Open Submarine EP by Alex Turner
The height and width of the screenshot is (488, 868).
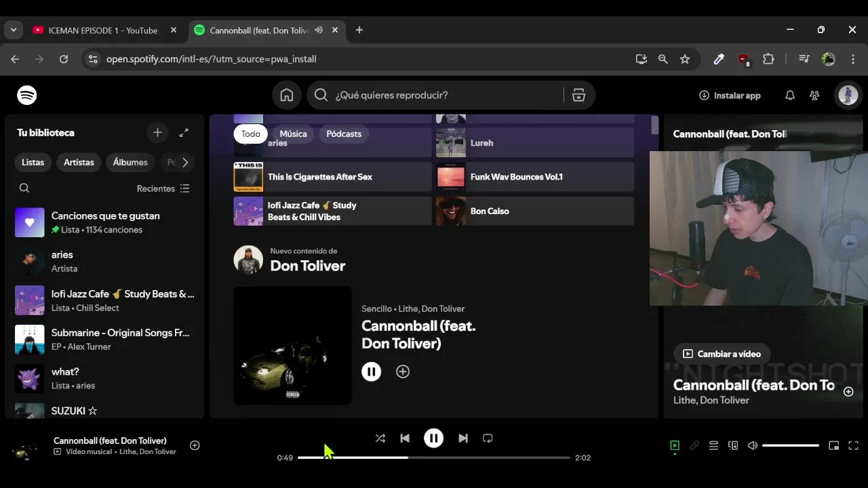[x=105, y=340]
